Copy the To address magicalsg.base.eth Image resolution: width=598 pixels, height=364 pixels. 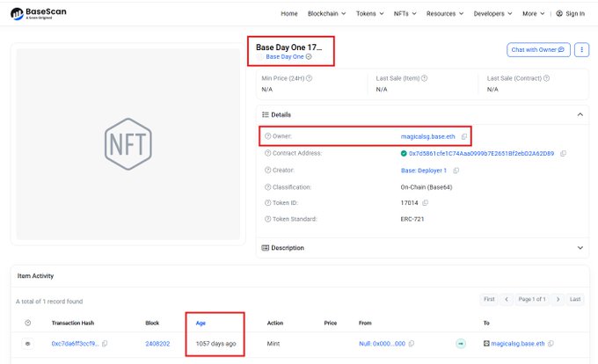pos(551,344)
